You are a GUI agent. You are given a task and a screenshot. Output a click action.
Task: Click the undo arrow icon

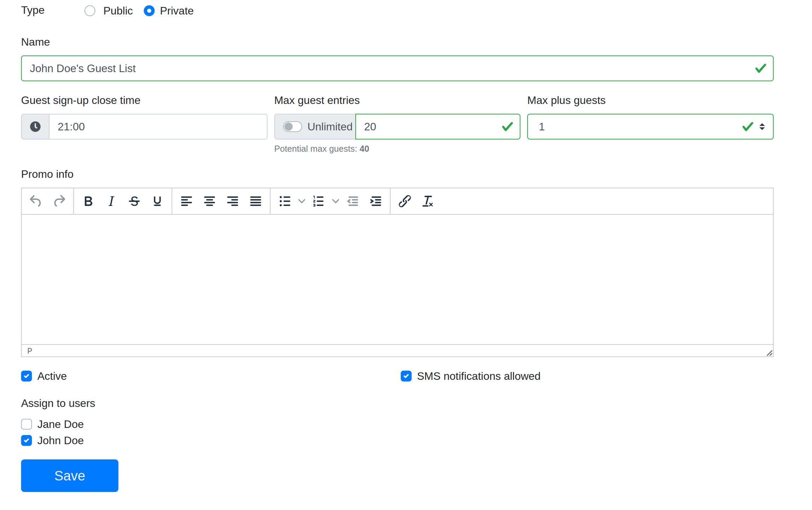[x=35, y=201]
